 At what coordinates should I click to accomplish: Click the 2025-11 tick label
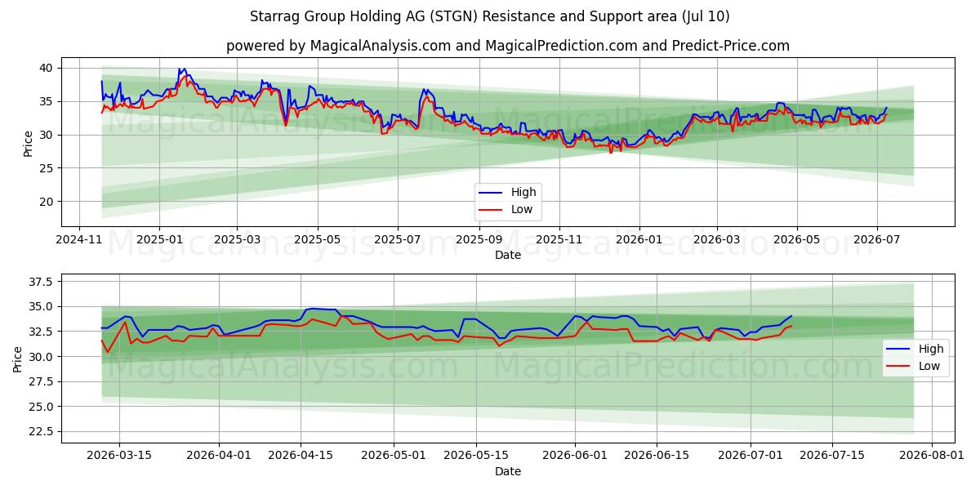pos(559,240)
